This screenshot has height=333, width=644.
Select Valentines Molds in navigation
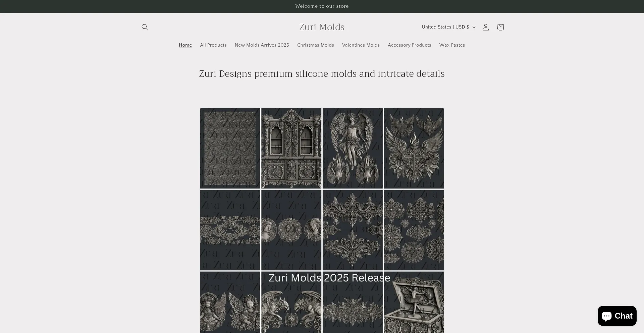(x=361, y=45)
